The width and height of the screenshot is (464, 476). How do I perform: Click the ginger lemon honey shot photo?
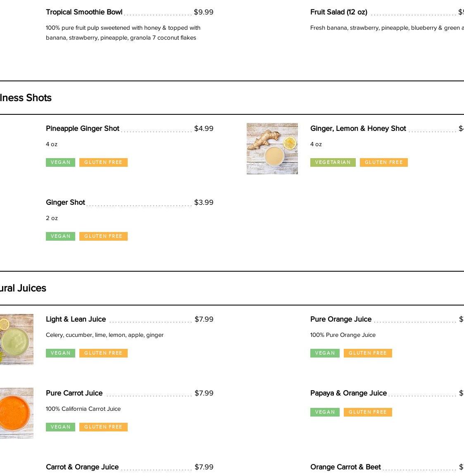[x=272, y=149]
